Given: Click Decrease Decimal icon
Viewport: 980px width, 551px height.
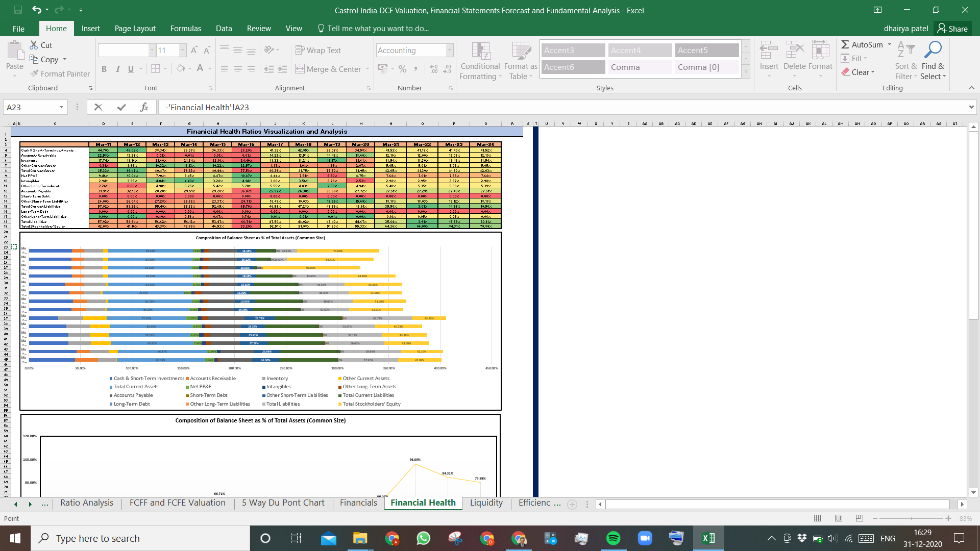Looking at the screenshot, I should [447, 69].
